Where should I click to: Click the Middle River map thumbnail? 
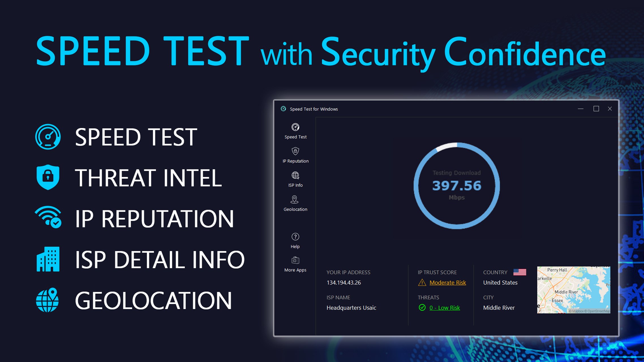pos(574,290)
